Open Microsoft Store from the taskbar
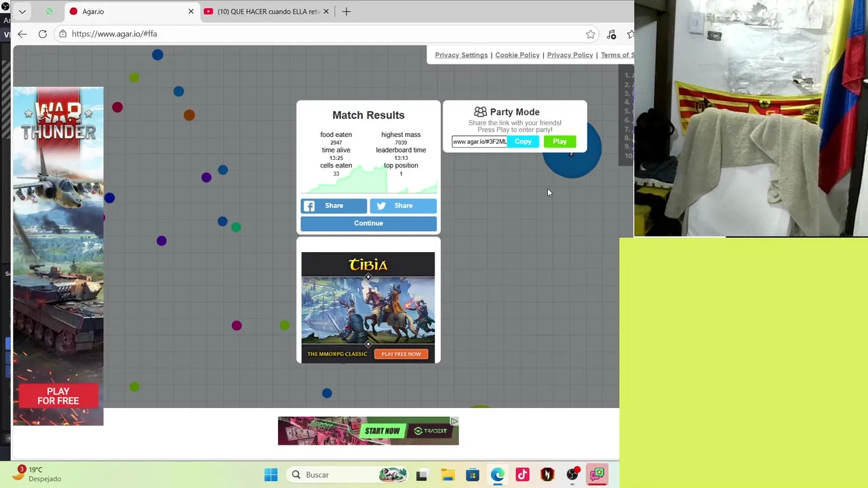 click(x=473, y=475)
